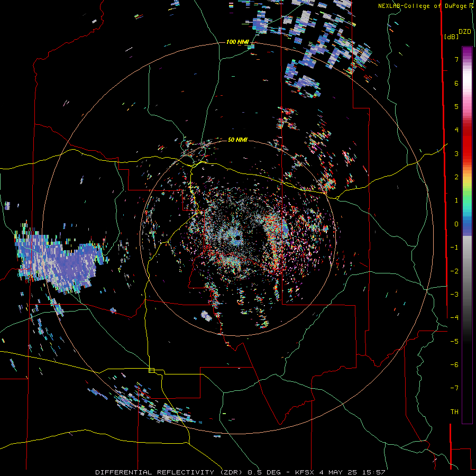The image size is (476, 476).
Task: Click the "0" value on color scale
Action: point(456,224)
